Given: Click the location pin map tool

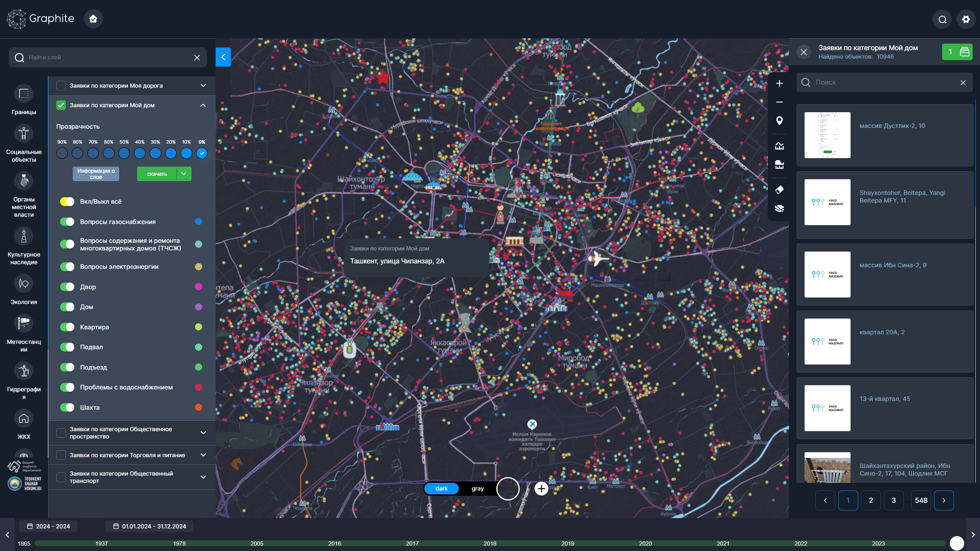Looking at the screenshot, I should (x=779, y=121).
